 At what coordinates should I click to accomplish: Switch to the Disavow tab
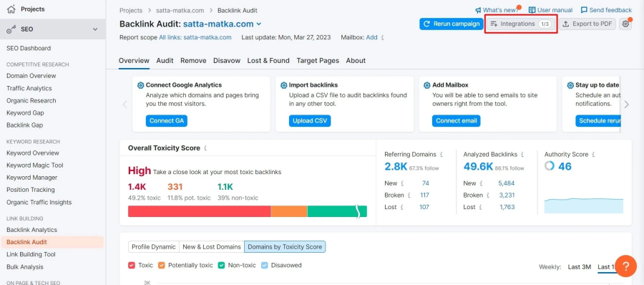(227, 60)
